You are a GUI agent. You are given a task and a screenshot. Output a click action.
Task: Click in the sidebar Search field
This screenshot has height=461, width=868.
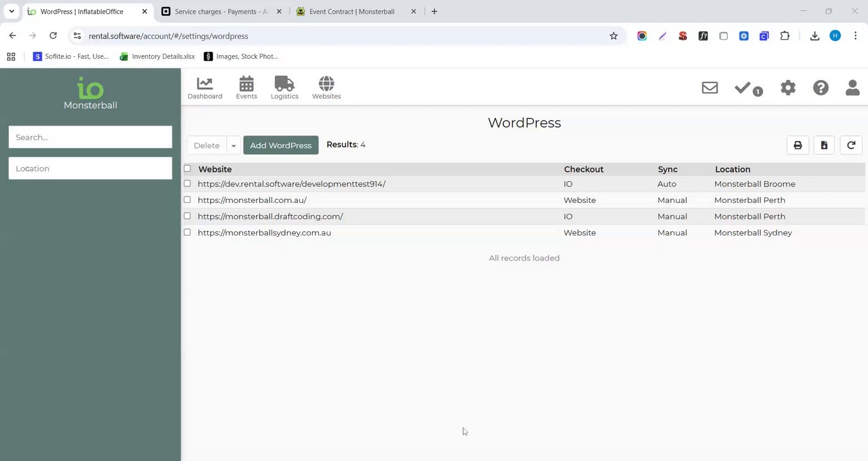(90, 137)
